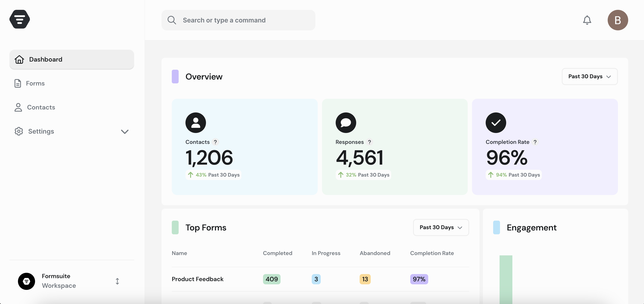The height and width of the screenshot is (304, 644).
Task: Click the Contacts 43% Past 30 Days badge
Action: pyautogui.click(x=213, y=175)
